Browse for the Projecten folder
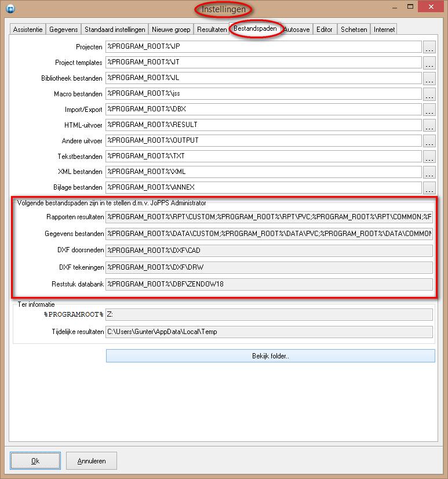This screenshot has height=479, width=448. tap(429, 47)
